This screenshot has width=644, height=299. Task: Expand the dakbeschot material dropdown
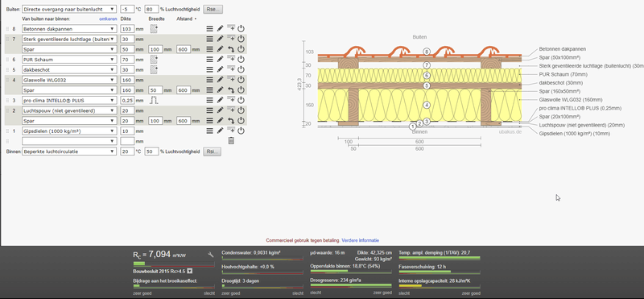[x=69, y=69]
